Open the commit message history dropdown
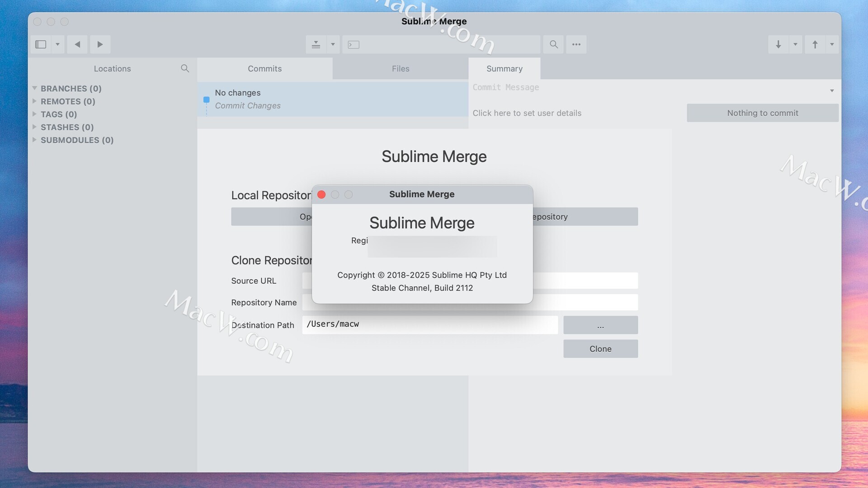 coord(831,91)
